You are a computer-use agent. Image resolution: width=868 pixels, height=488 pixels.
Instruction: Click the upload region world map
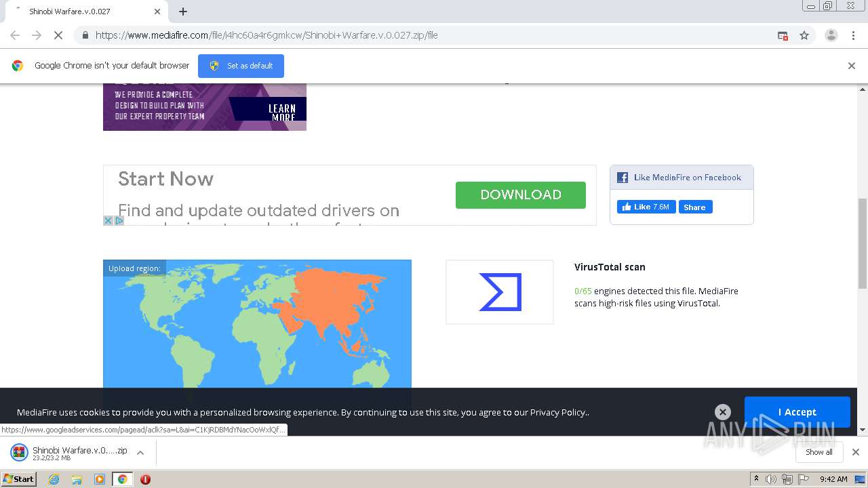pyautogui.click(x=257, y=325)
